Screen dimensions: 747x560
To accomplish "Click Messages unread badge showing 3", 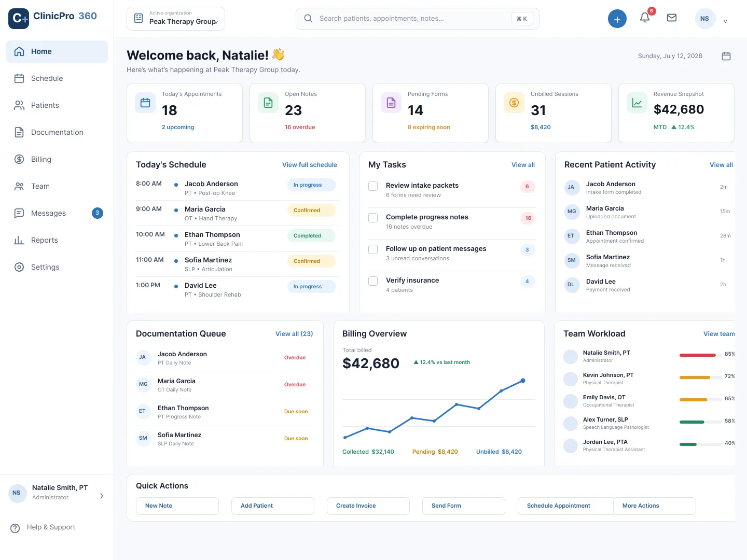I will pos(97,213).
